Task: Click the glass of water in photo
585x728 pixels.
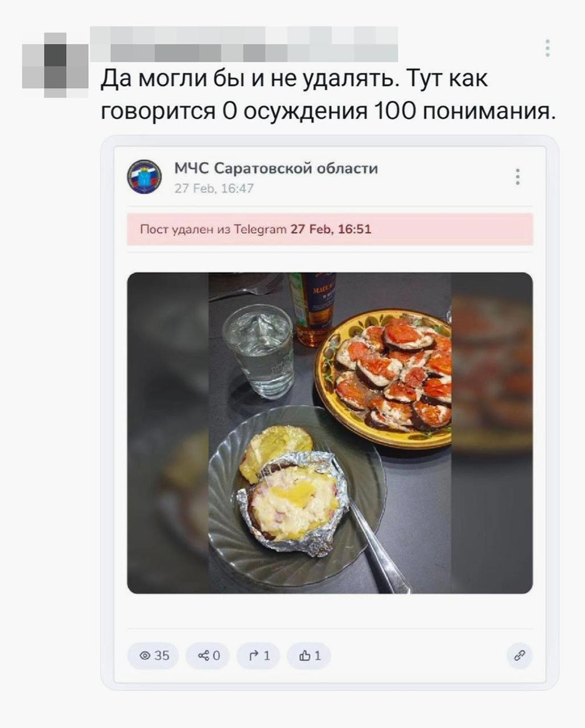Action: tap(259, 351)
